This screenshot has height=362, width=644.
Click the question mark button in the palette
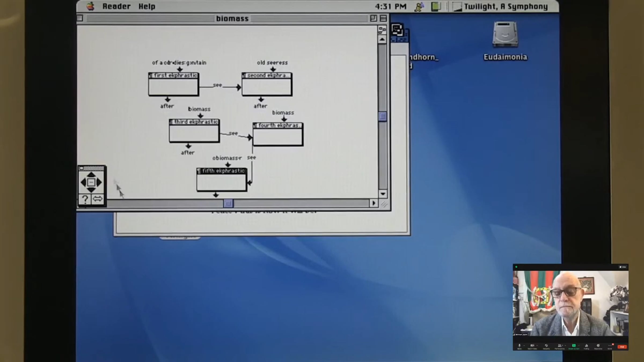pos(85,199)
